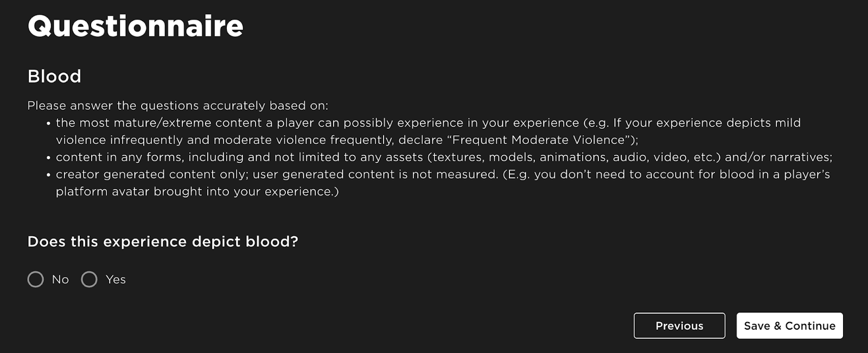Click the blood depiction question text

click(x=163, y=241)
